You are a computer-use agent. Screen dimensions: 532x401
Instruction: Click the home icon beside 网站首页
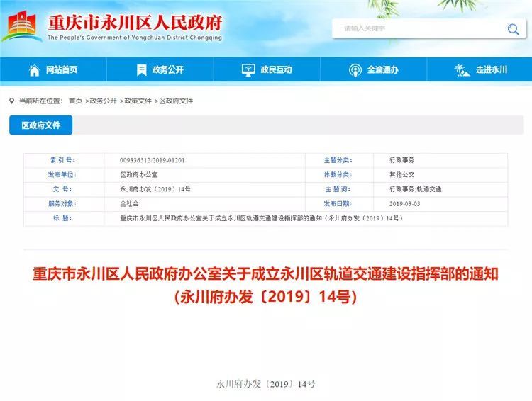point(34,70)
